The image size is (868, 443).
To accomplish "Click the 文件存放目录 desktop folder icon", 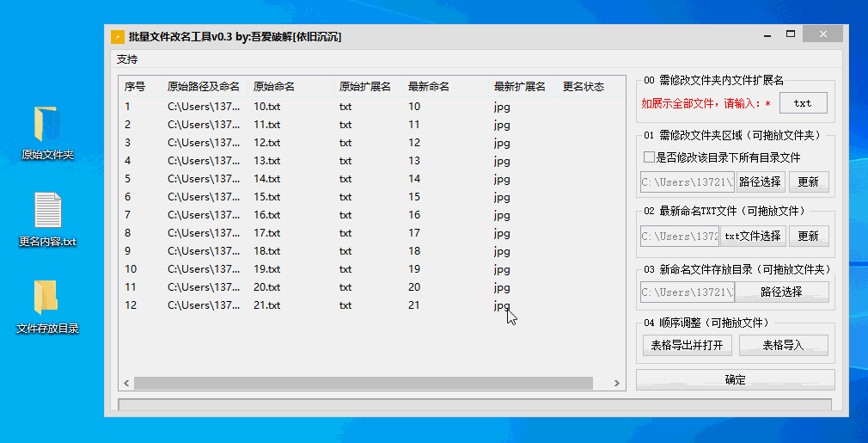I will 46,297.
